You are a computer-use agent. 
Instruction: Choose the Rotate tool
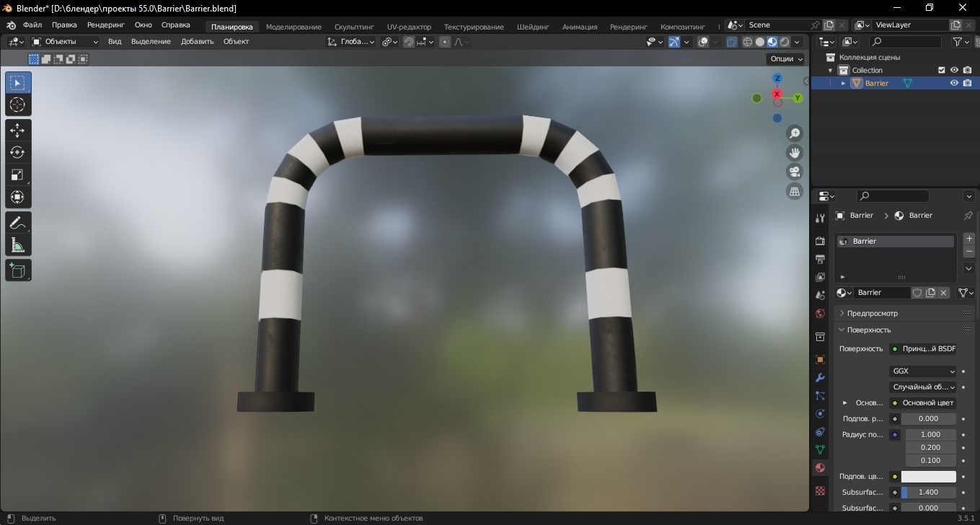tap(18, 153)
